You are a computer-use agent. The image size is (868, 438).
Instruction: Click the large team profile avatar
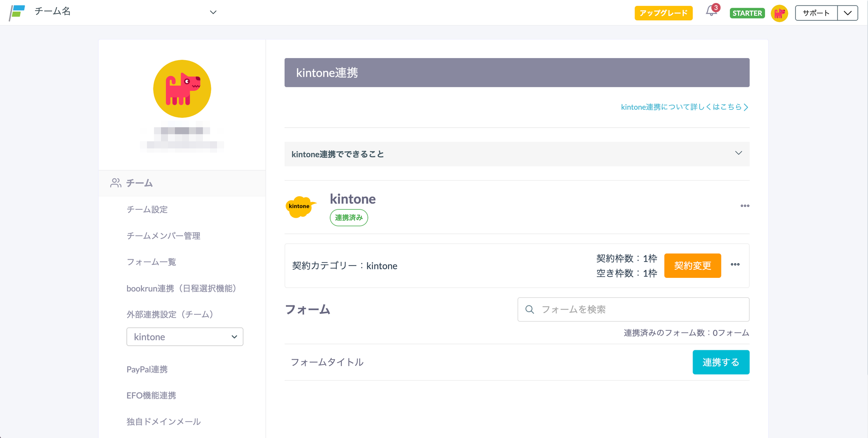tap(182, 89)
